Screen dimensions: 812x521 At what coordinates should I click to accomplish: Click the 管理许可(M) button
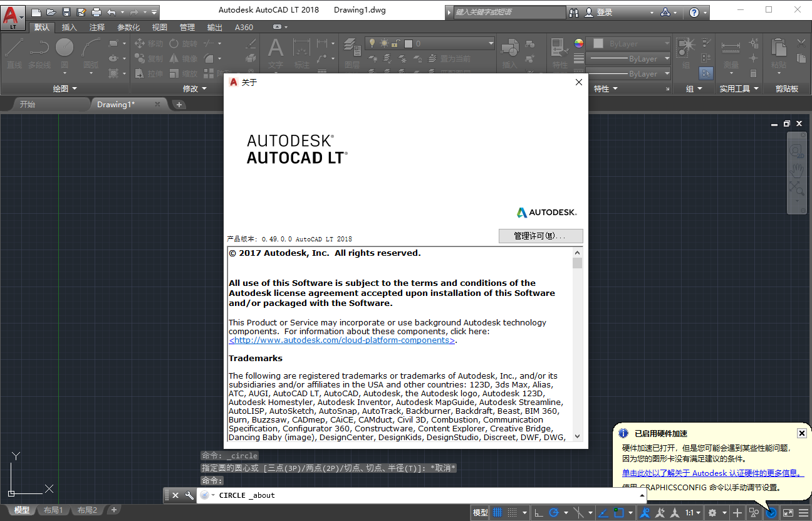coord(540,236)
